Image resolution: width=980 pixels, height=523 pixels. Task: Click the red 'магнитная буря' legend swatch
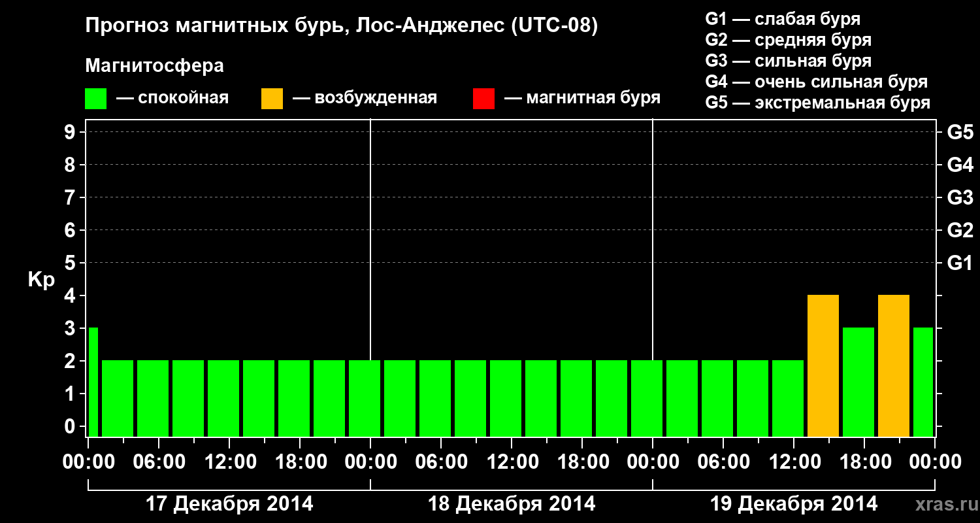coord(483,99)
